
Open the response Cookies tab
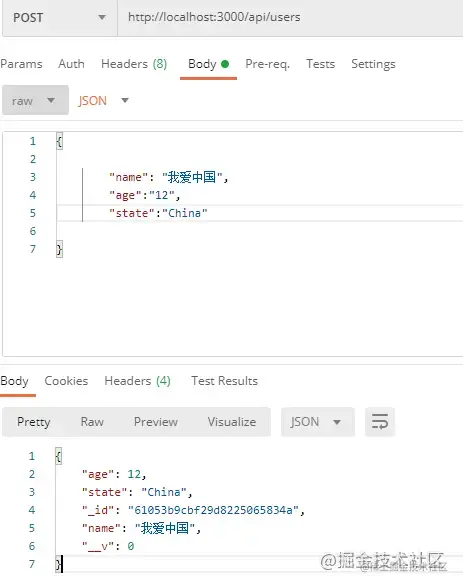[x=66, y=381]
